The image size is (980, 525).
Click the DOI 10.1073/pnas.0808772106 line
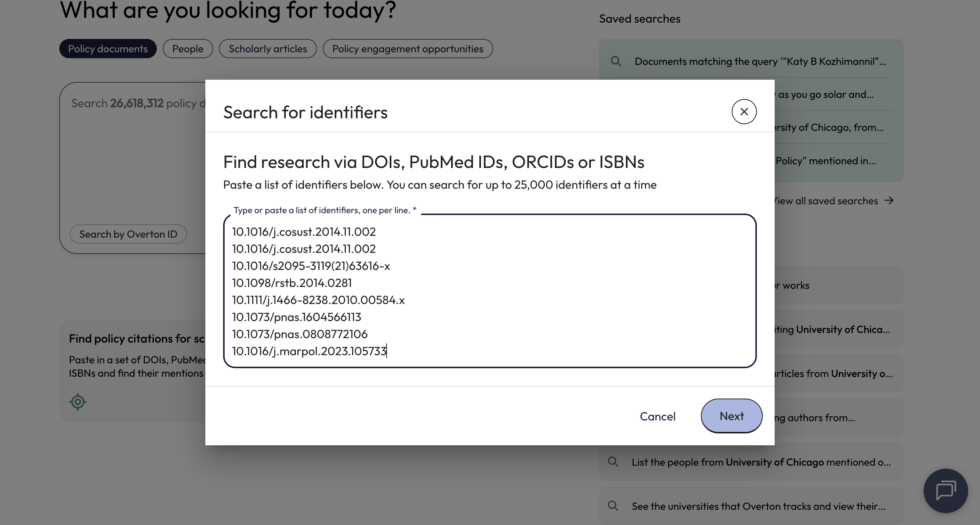coord(299,334)
